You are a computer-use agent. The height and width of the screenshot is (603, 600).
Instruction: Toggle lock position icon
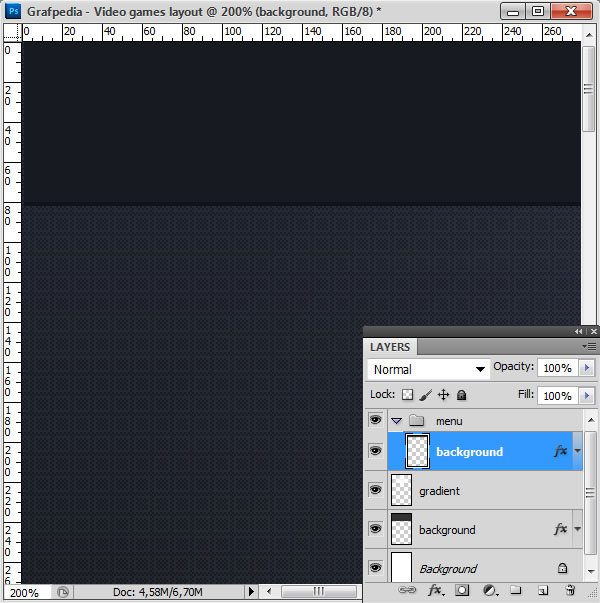click(443, 395)
